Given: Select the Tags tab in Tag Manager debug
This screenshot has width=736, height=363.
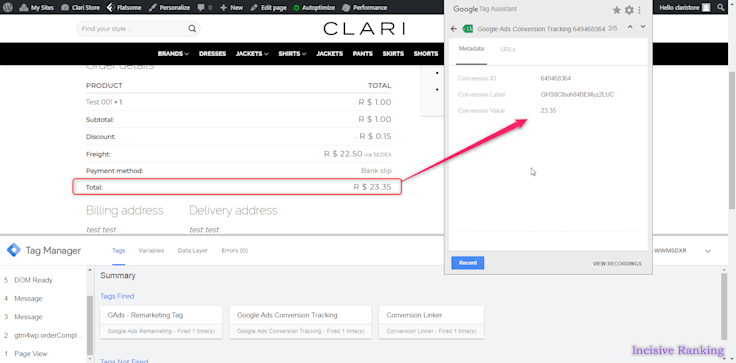Looking at the screenshot, I should (119, 251).
